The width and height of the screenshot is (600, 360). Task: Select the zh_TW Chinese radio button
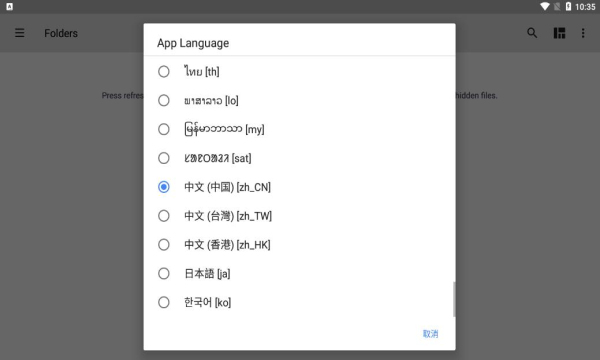(x=164, y=216)
